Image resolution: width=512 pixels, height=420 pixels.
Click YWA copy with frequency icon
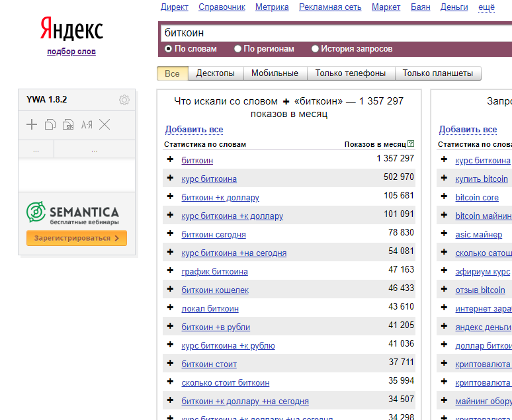tap(68, 124)
